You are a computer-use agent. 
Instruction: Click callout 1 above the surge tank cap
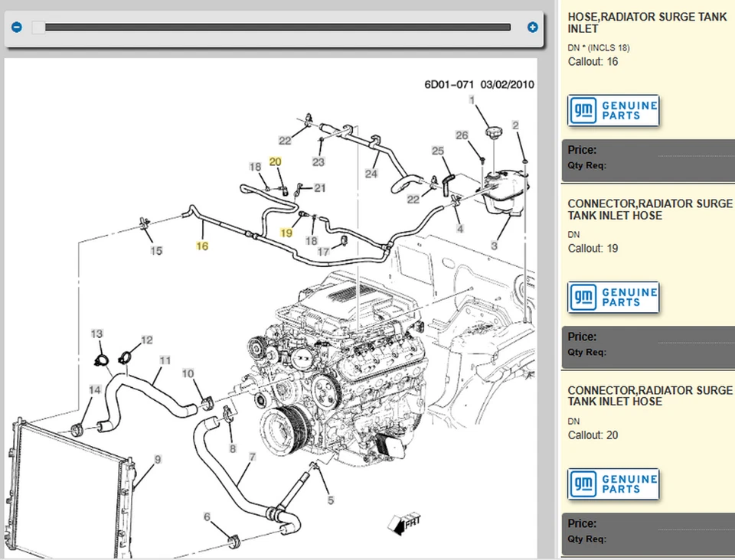[x=472, y=100]
